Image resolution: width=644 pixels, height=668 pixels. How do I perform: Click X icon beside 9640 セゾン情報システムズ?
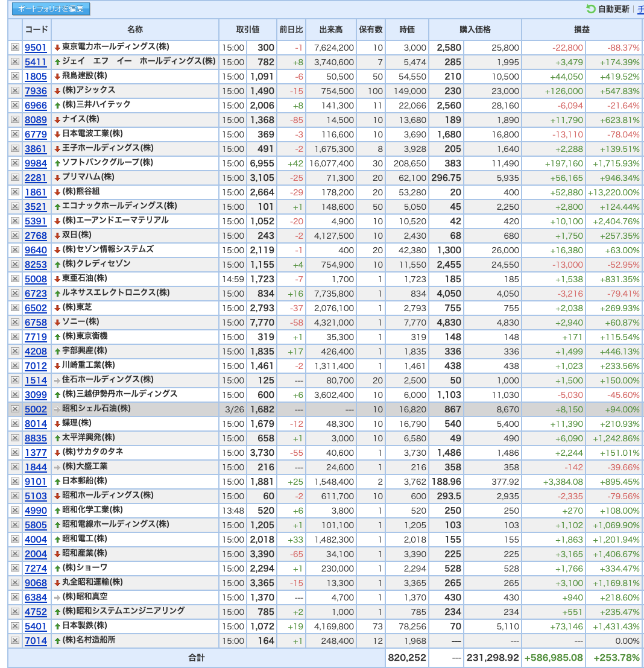pos(15,250)
